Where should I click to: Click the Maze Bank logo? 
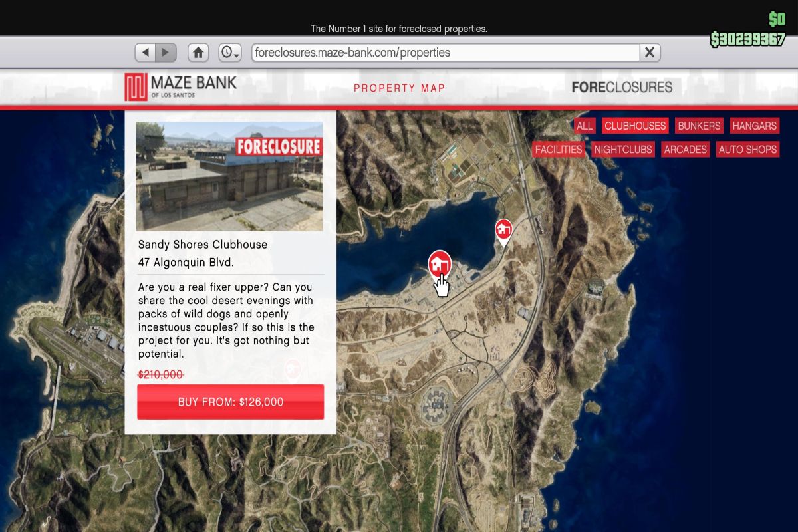180,87
